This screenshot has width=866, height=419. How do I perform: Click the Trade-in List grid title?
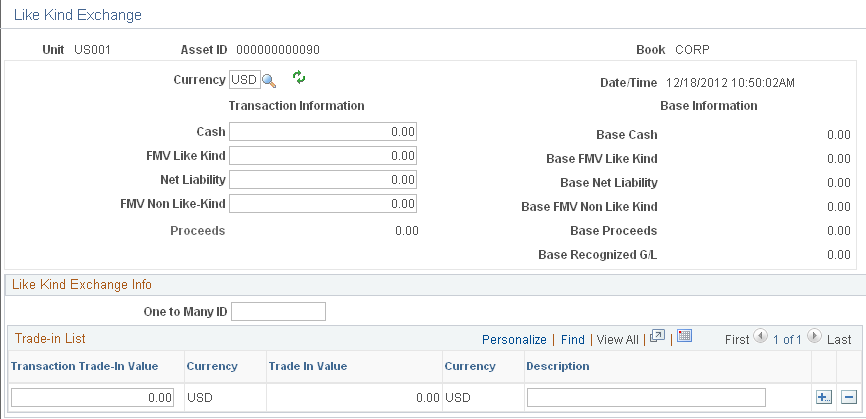[50, 338]
